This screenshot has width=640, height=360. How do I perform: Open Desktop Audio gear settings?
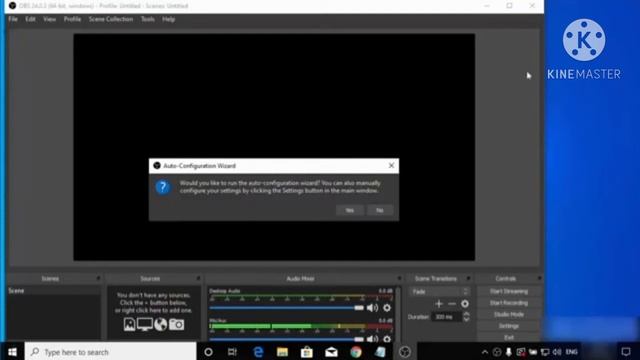(x=387, y=308)
